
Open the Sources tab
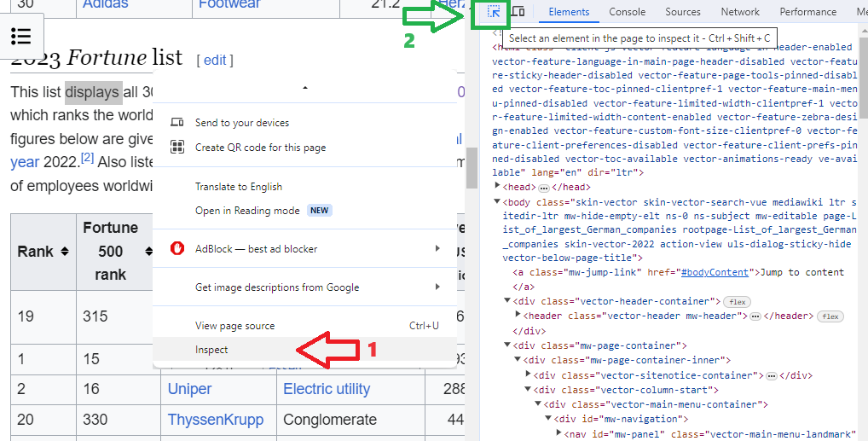pyautogui.click(x=683, y=12)
